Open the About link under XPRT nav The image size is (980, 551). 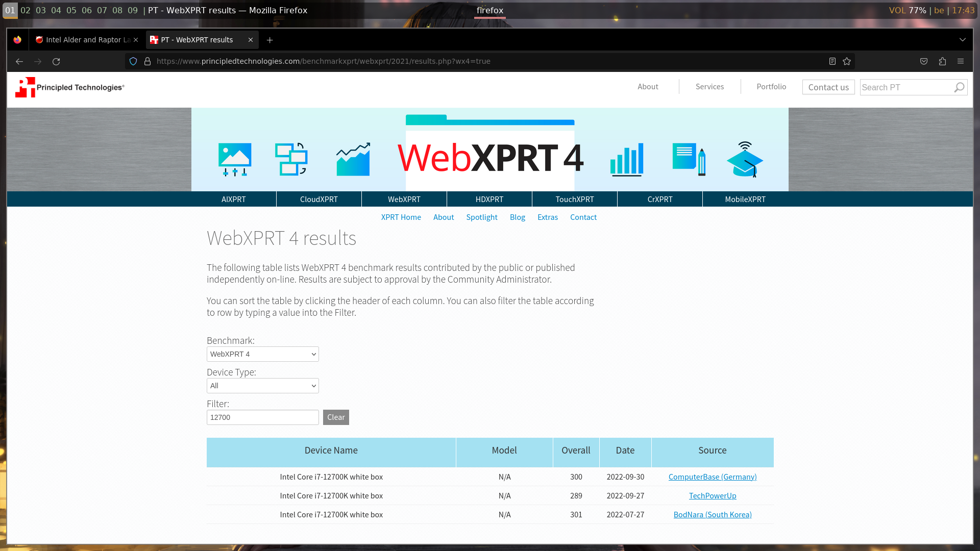444,217
